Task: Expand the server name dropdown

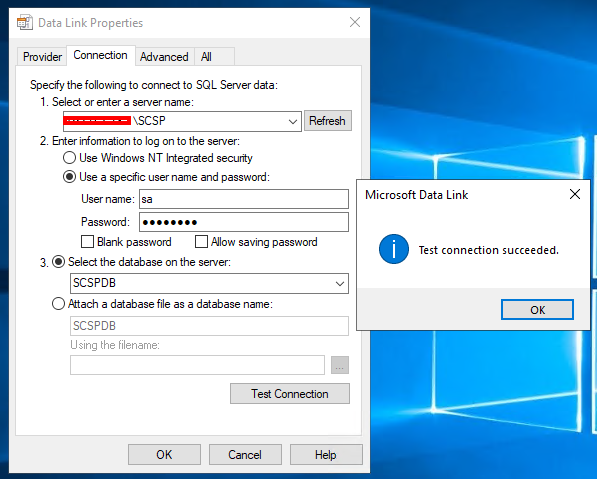Action: pyautogui.click(x=292, y=121)
